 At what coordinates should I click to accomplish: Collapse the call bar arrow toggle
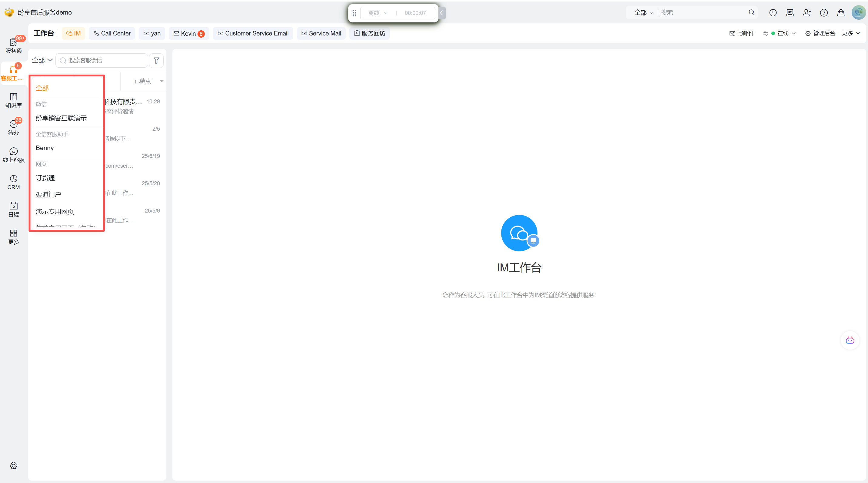(441, 13)
